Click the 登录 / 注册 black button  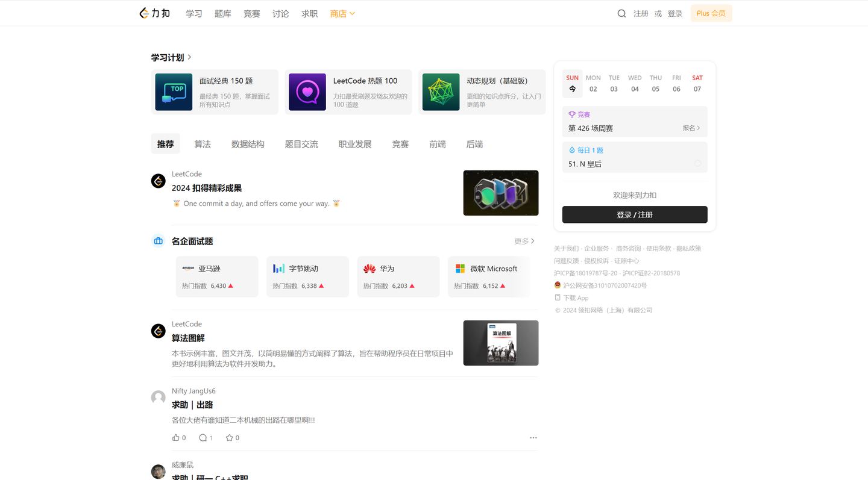pyautogui.click(x=635, y=214)
